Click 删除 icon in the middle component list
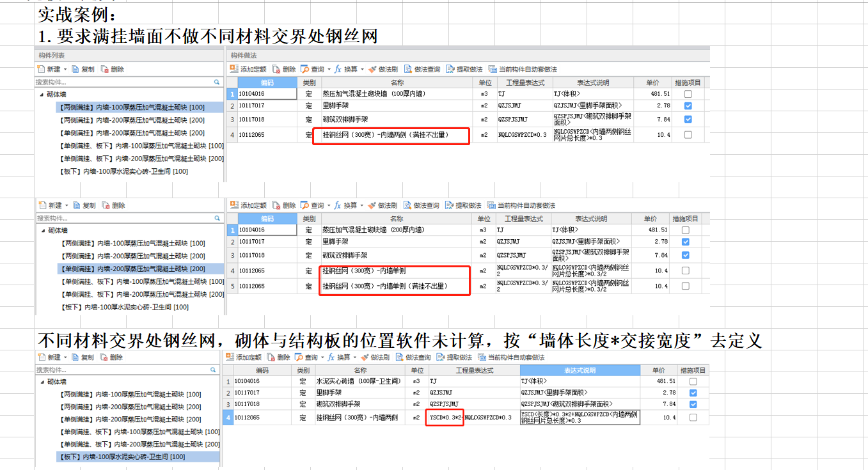Viewport: 868px width, 470px height. pyautogui.click(x=106, y=205)
